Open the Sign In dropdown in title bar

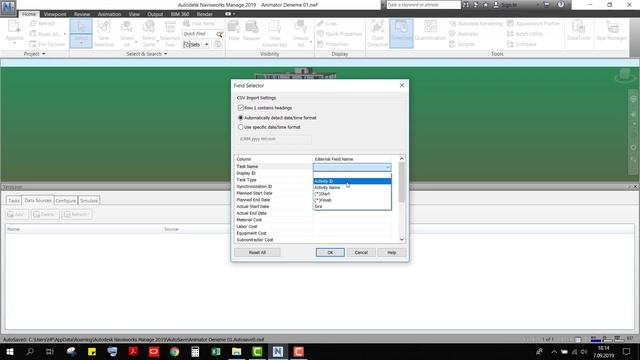coord(538,5)
